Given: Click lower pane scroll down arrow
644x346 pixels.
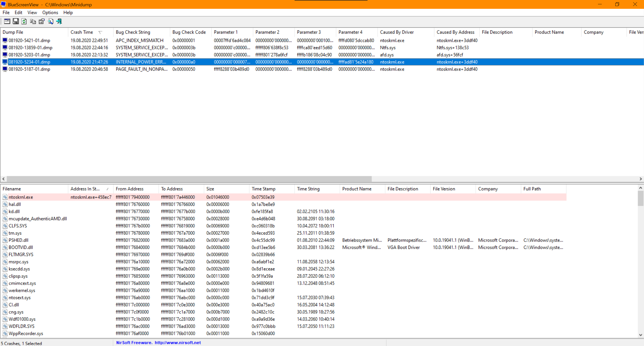Looking at the screenshot, I should [640, 335].
